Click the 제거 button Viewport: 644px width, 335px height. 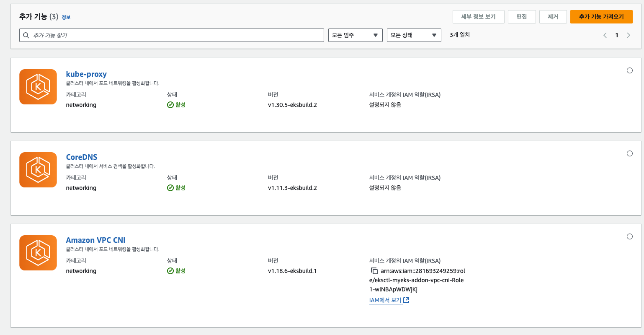coord(553,17)
